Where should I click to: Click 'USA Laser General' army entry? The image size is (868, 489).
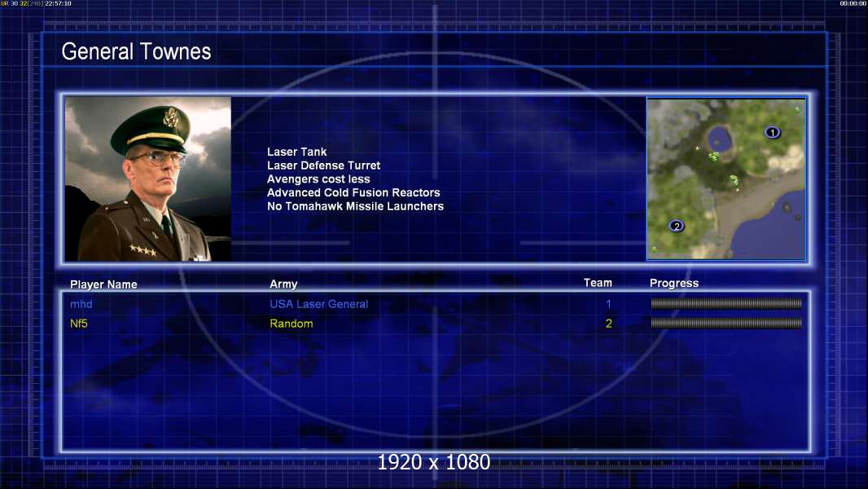click(x=318, y=304)
